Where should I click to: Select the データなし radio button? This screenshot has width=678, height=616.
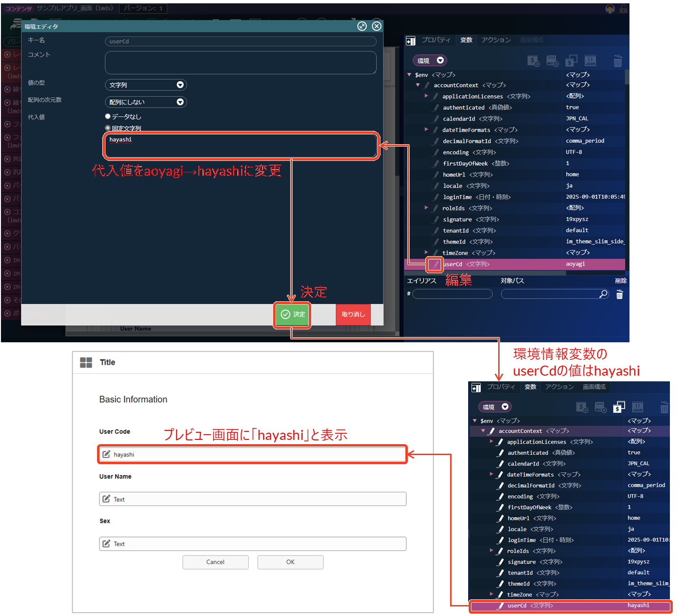click(108, 117)
